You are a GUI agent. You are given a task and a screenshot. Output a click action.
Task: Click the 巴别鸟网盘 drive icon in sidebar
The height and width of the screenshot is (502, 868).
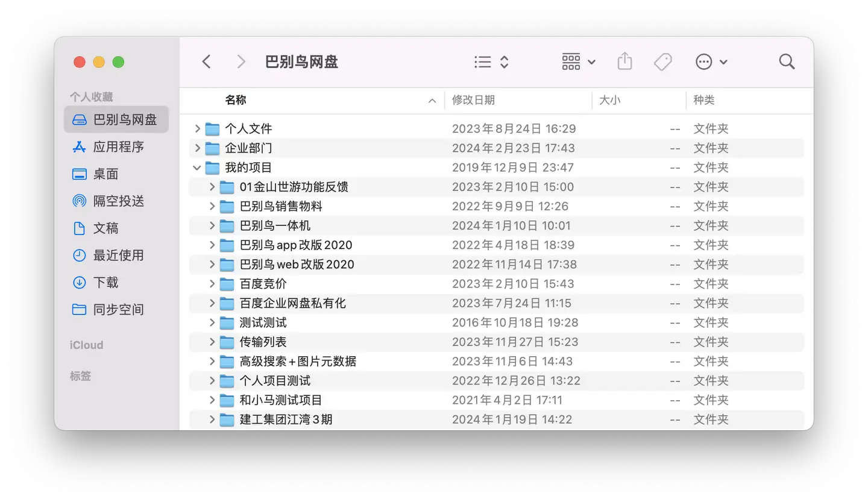pos(79,119)
